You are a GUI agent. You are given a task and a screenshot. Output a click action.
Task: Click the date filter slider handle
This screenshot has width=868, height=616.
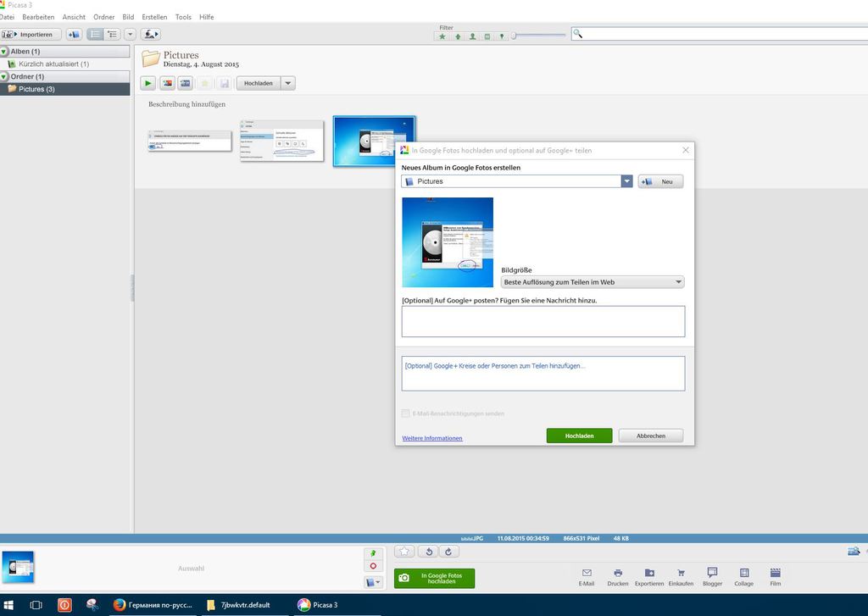(514, 36)
